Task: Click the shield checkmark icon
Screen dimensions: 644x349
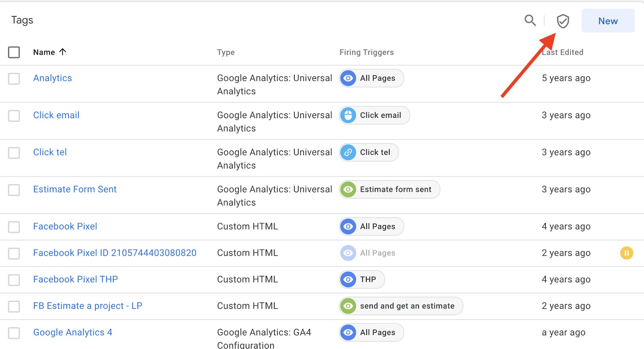Action: pyautogui.click(x=563, y=21)
